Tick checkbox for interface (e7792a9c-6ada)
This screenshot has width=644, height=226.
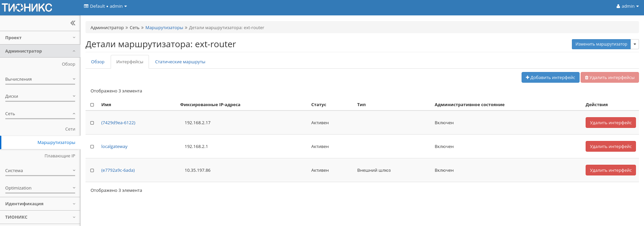coord(92,170)
